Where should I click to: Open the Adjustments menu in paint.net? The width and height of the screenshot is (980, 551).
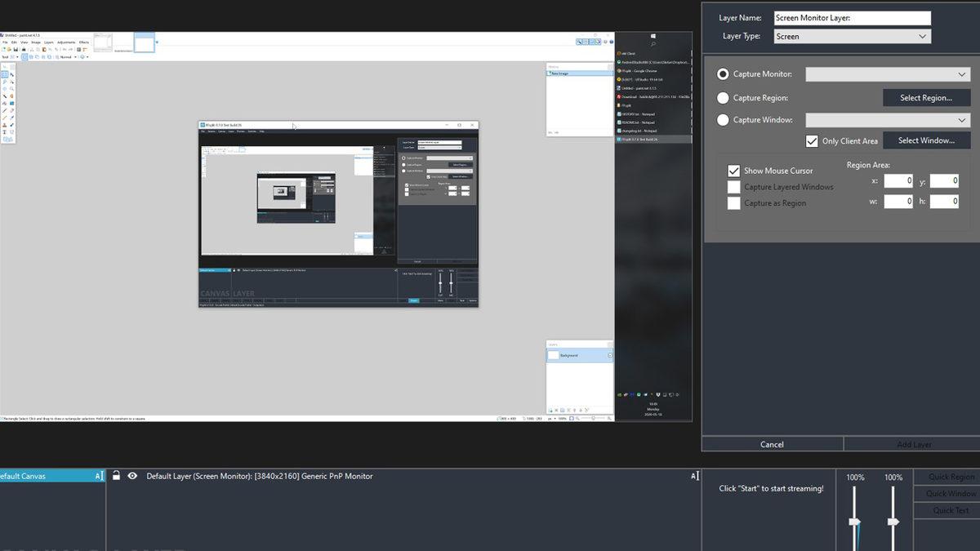tap(65, 42)
